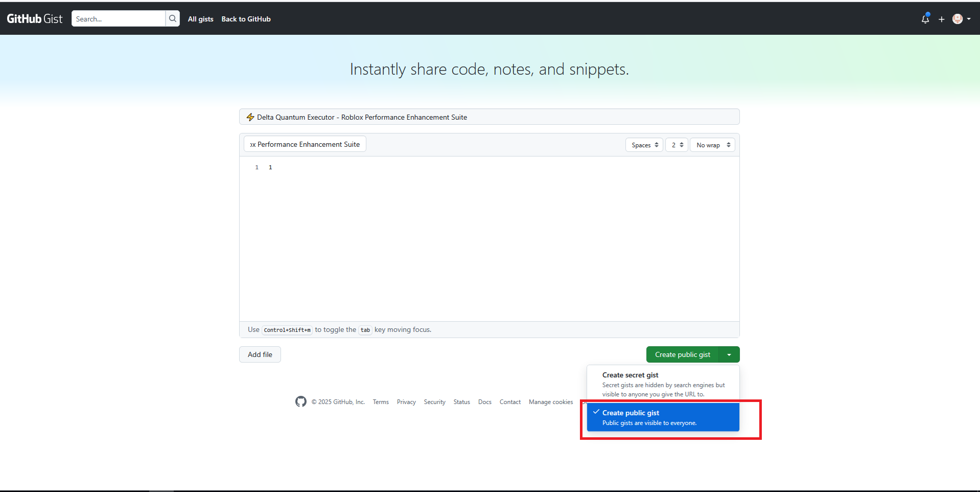980x492 pixels.
Task: Click the search magnifier icon
Action: (x=173, y=19)
